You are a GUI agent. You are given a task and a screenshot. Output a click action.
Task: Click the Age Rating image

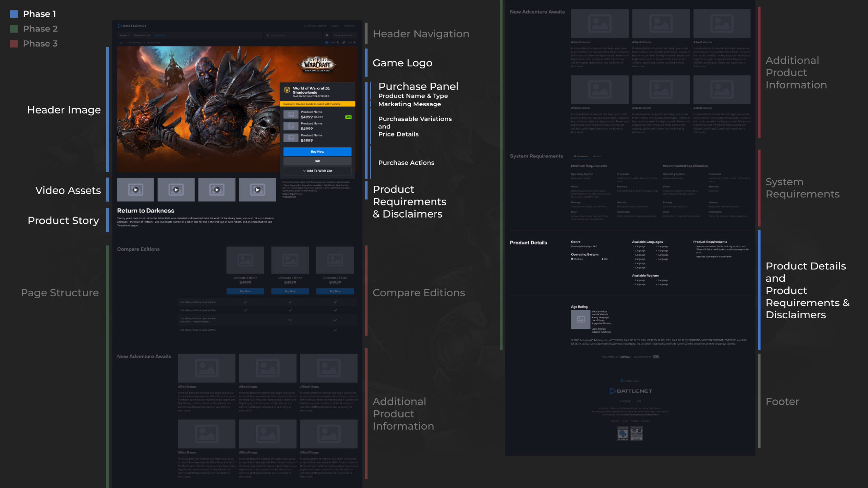tap(580, 320)
